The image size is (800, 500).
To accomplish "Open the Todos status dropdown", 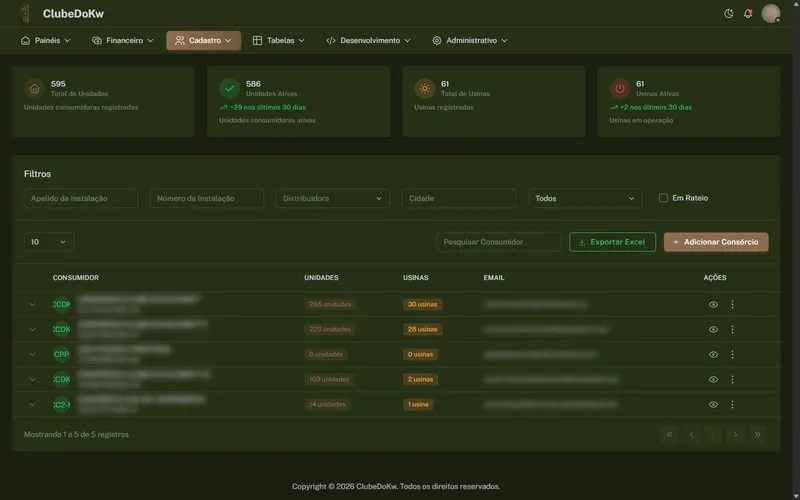I will click(585, 198).
